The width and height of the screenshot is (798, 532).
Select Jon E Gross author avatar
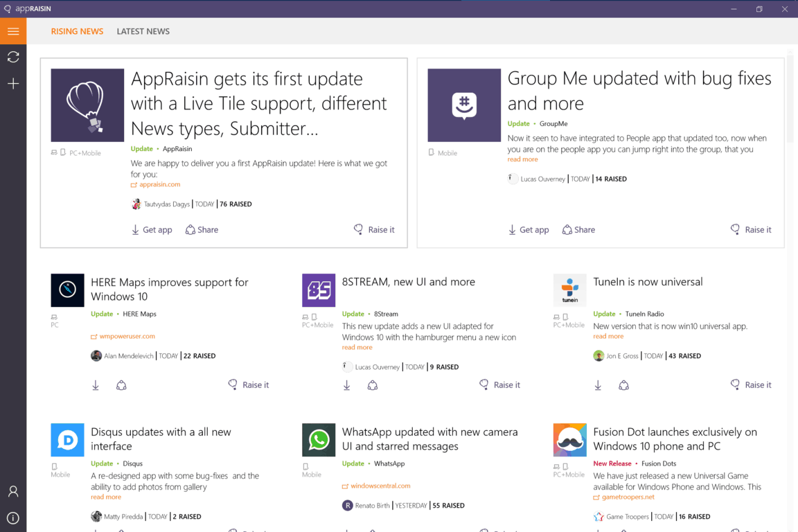[x=598, y=356]
